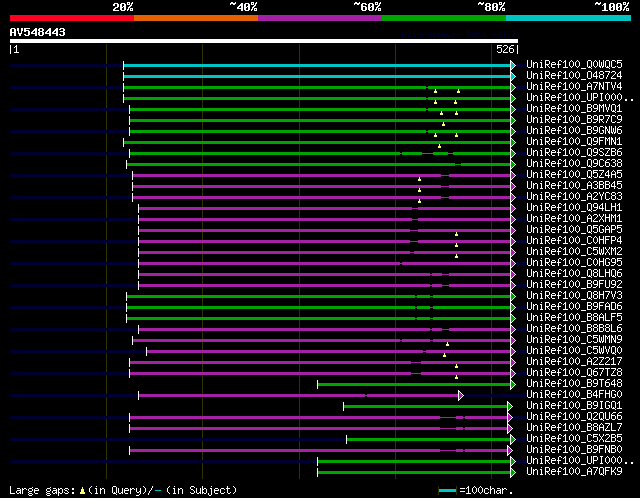The width and height of the screenshot is (640, 498).
Task: Select the AV548443 query name
Action: click(38, 32)
